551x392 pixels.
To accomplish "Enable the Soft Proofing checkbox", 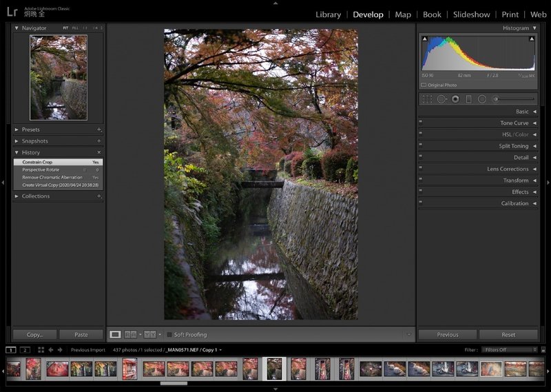I will coord(169,335).
